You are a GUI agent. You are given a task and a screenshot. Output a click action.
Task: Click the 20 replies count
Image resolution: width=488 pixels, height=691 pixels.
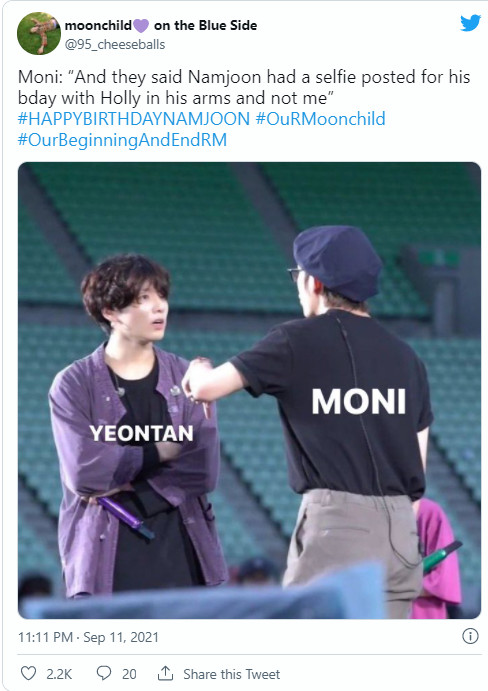129,674
